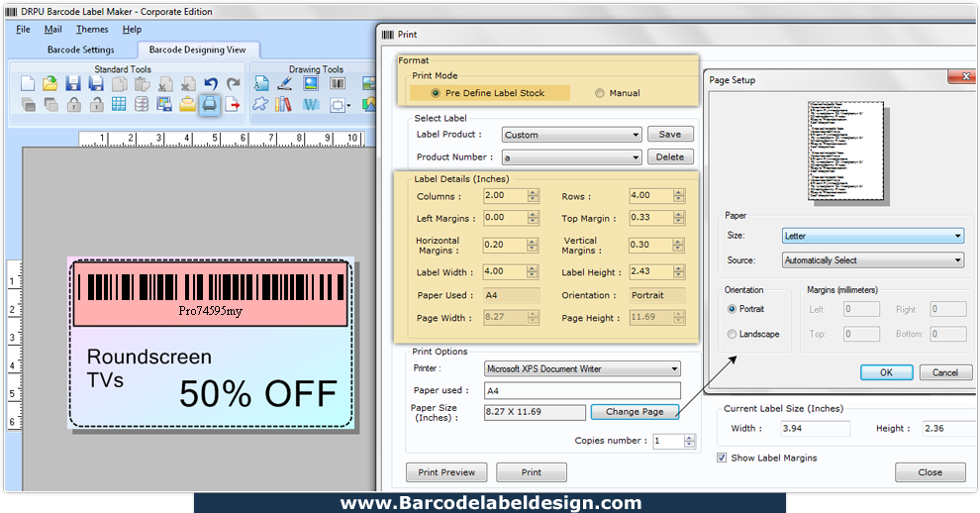Viewport: 980px width, 513px height.
Task: Click Cancel in Page Setup dialog
Action: tap(945, 372)
